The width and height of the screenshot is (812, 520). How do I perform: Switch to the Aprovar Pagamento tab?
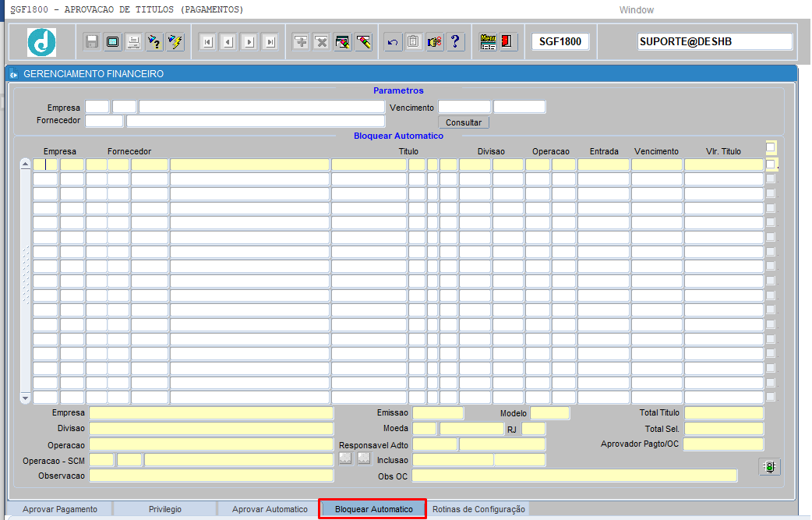point(59,509)
